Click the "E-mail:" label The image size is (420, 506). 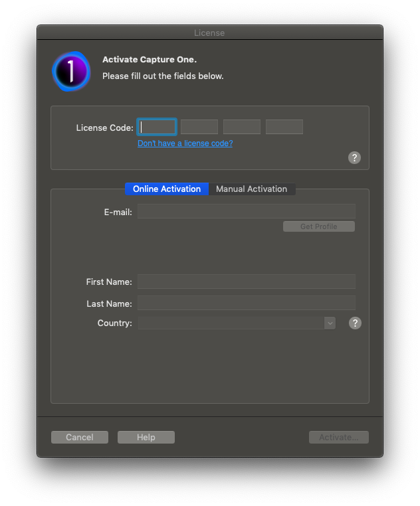(x=118, y=212)
